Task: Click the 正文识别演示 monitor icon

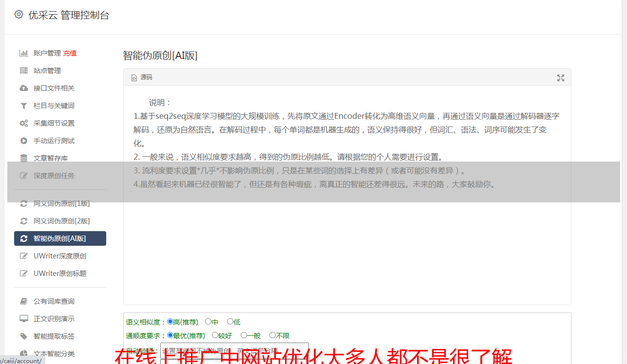Action: tap(23, 319)
